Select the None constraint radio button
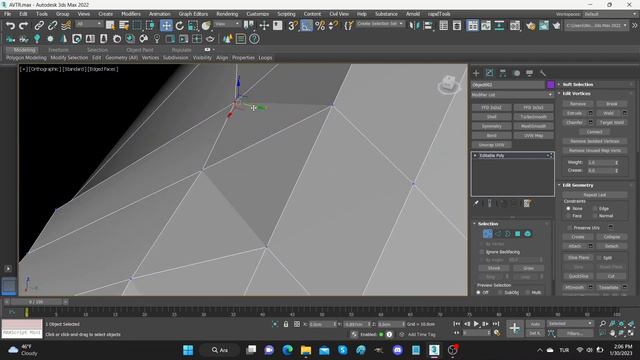Screen dimensions: 640x360 coord(568,209)
